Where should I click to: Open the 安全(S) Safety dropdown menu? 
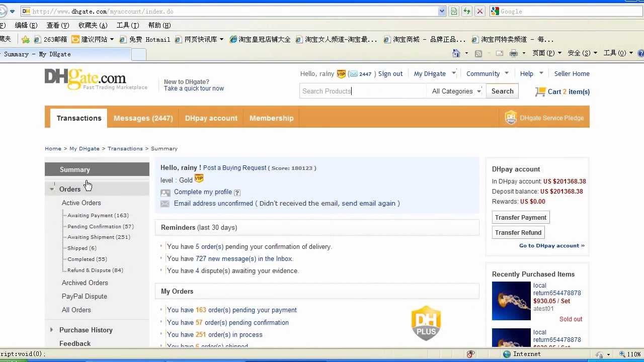(x=582, y=53)
